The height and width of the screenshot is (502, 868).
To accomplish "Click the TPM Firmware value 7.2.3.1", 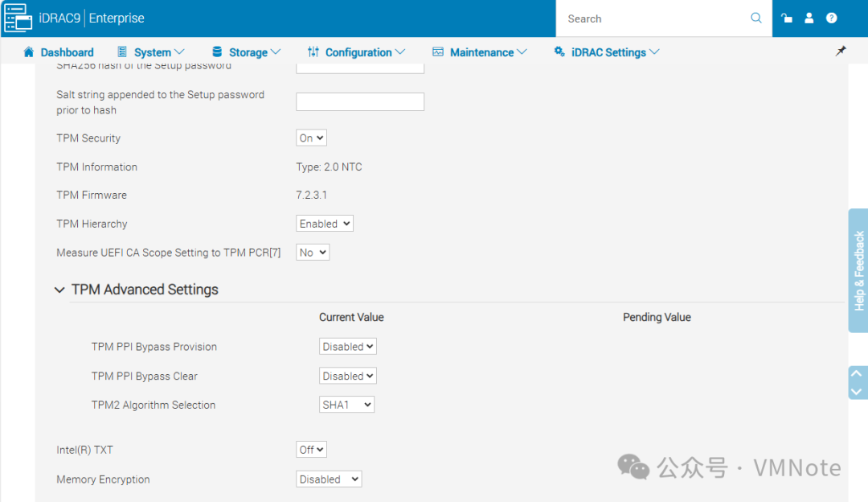I will (x=311, y=195).
